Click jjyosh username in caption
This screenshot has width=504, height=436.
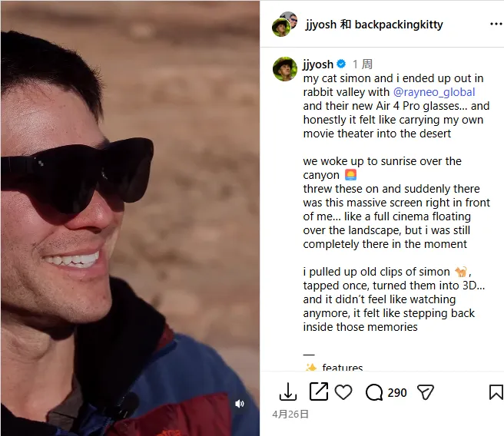click(318, 64)
